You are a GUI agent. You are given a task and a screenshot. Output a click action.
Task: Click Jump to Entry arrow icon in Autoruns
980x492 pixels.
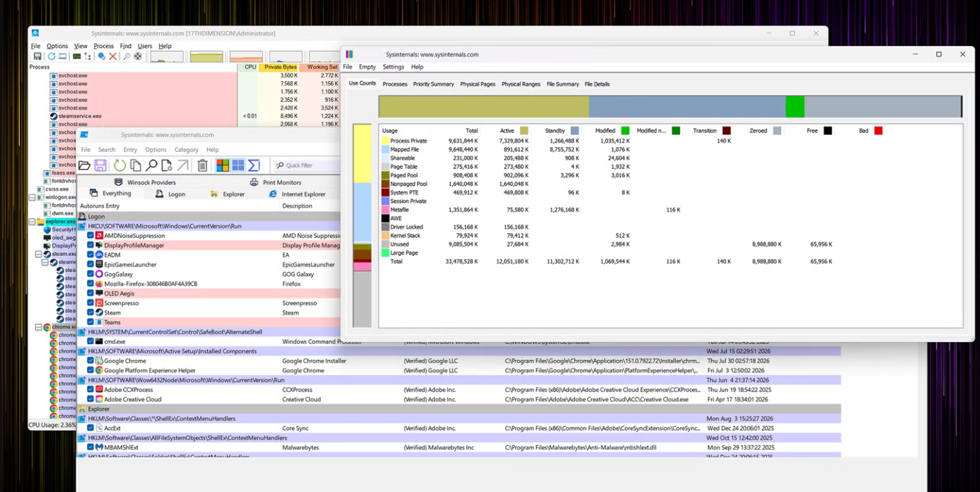point(183,166)
